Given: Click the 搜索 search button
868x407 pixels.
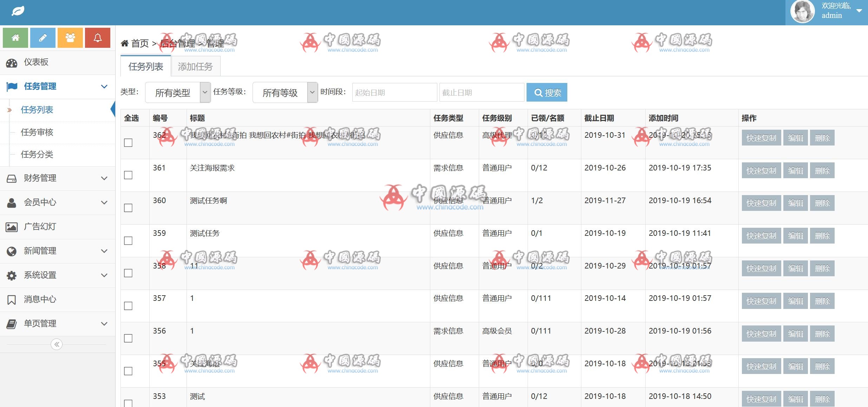Looking at the screenshot, I should pyautogui.click(x=547, y=92).
